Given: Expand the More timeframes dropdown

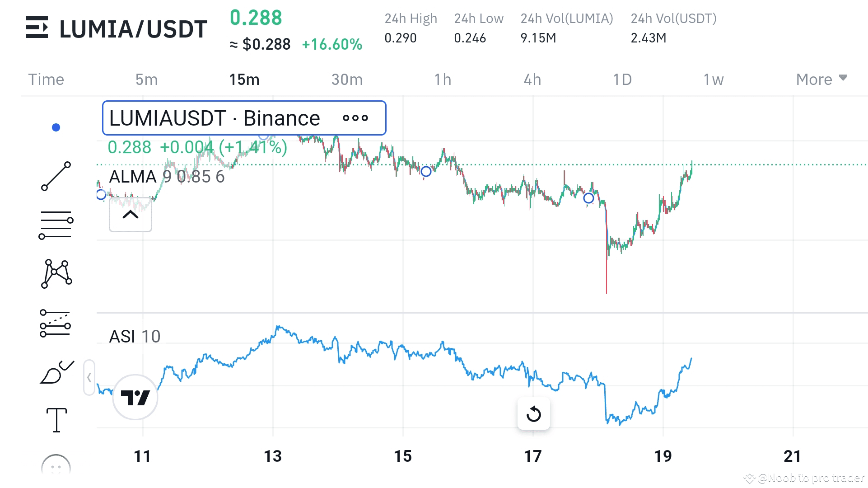Looking at the screenshot, I should [x=821, y=80].
